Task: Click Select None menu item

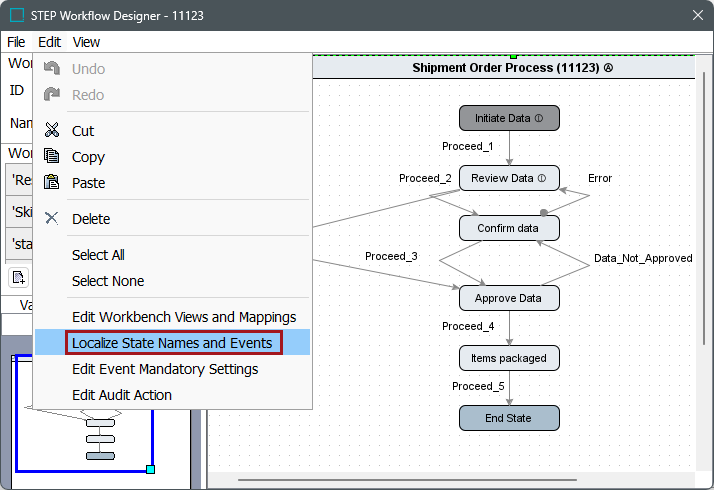Action: [x=108, y=281]
